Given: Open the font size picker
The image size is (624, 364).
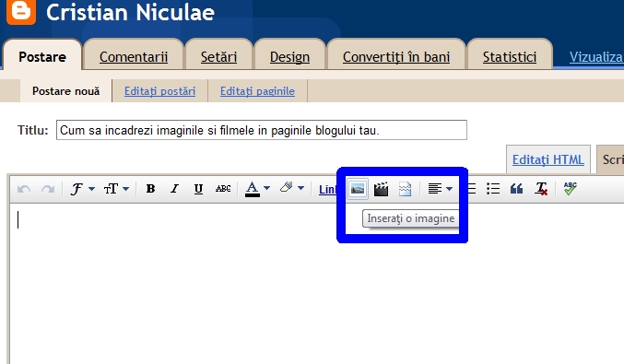Looking at the screenshot, I should (116, 189).
